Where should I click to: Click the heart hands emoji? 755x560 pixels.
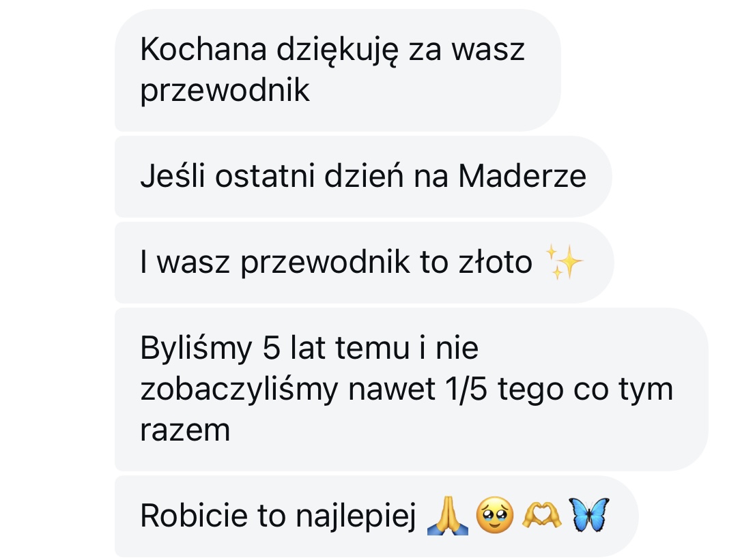point(541,516)
